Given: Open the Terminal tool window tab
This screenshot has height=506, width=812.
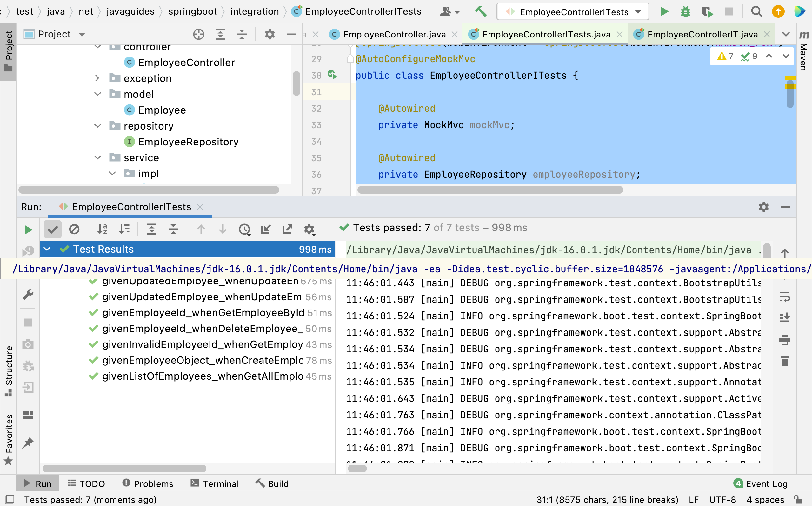Looking at the screenshot, I should (x=215, y=483).
